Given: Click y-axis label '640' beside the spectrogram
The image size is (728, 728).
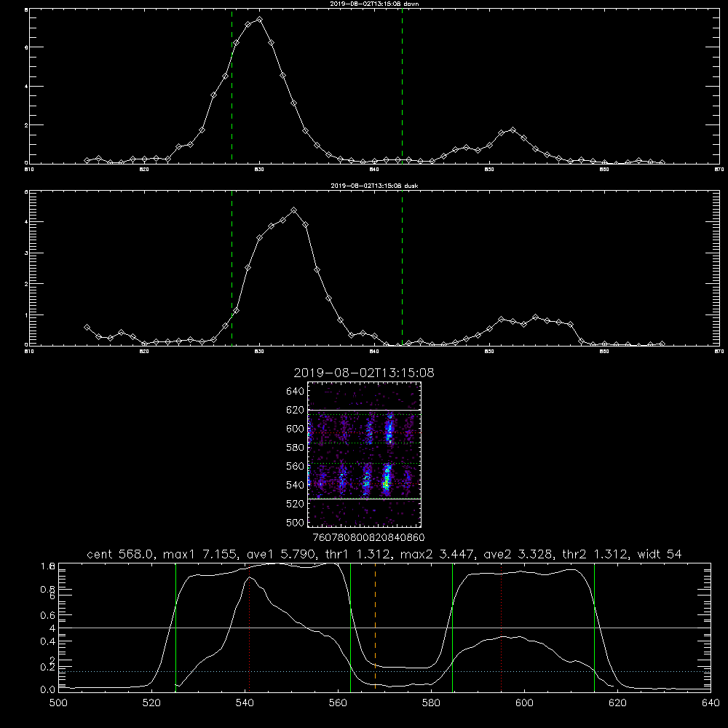Looking at the screenshot, I should [295, 392].
